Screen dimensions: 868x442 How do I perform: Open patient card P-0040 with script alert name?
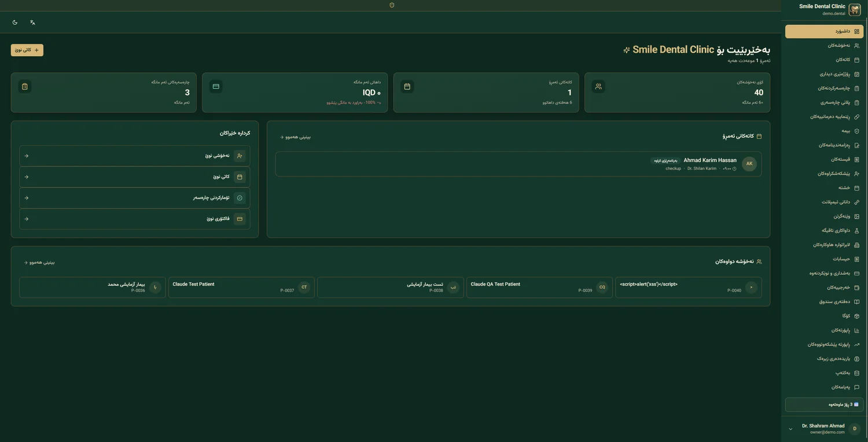pos(689,288)
